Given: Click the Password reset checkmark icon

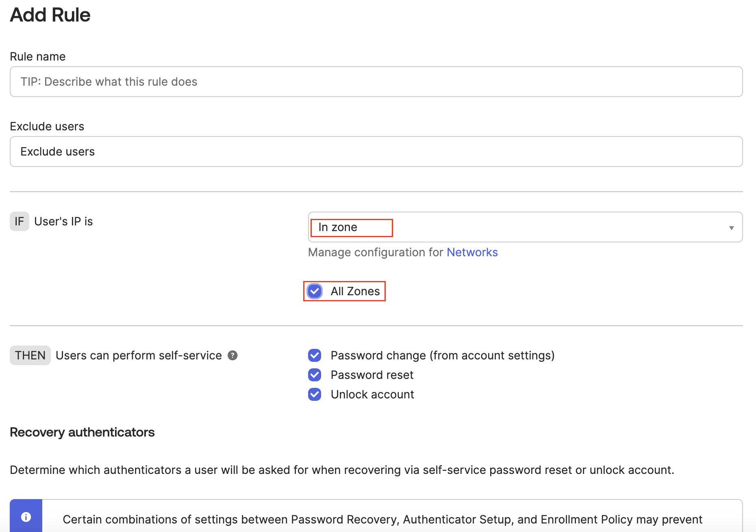Looking at the screenshot, I should tap(314, 375).
